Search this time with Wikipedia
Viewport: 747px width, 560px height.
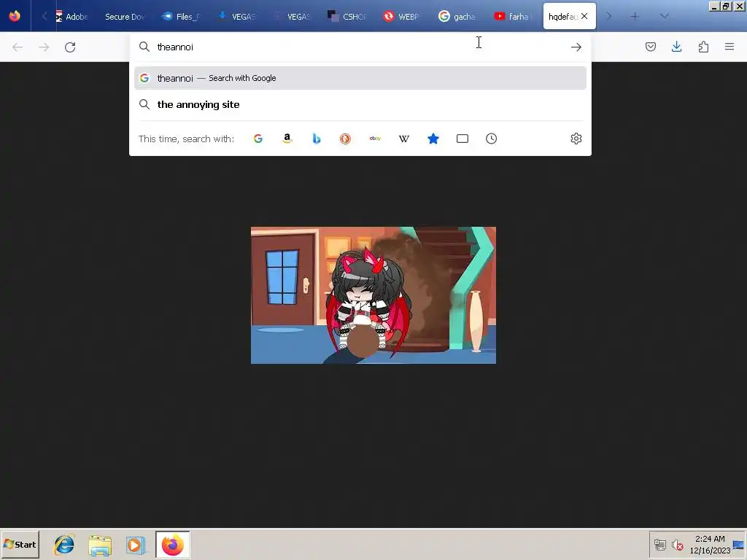point(404,139)
